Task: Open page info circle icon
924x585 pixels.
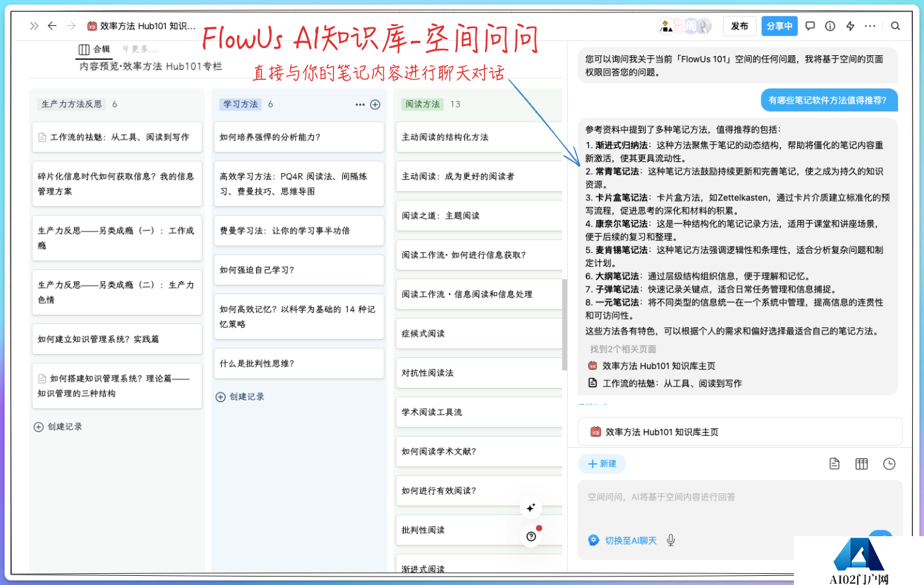Action: click(830, 26)
